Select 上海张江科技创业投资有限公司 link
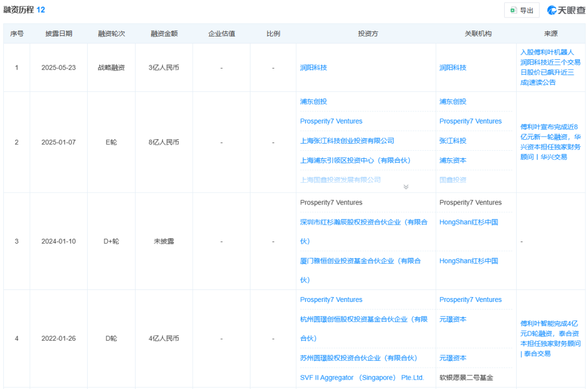 (347, 141)
